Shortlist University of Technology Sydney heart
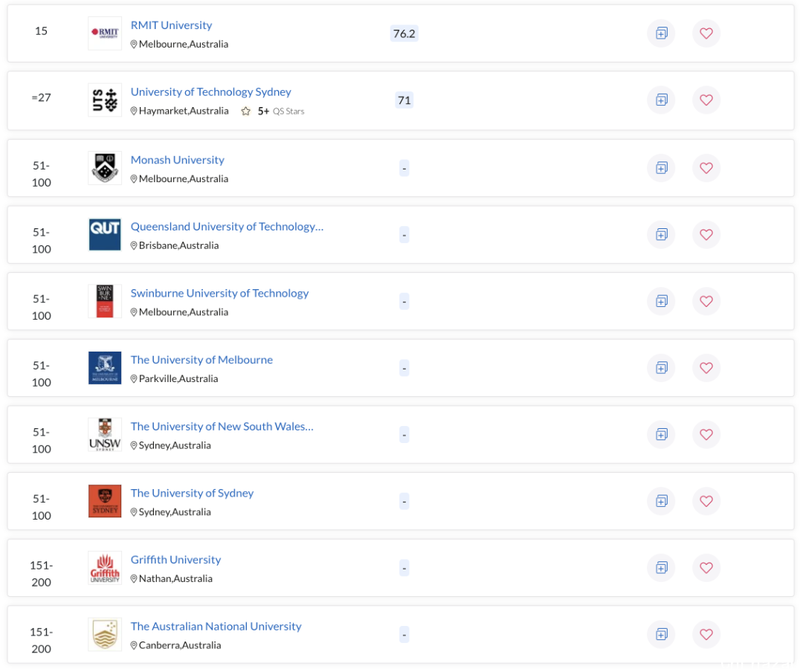This screenshot has width=803, height=672. tap(706, 100)
